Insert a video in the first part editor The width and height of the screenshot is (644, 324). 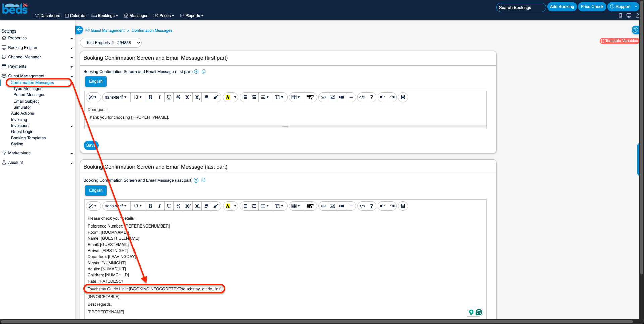point(342,97)
